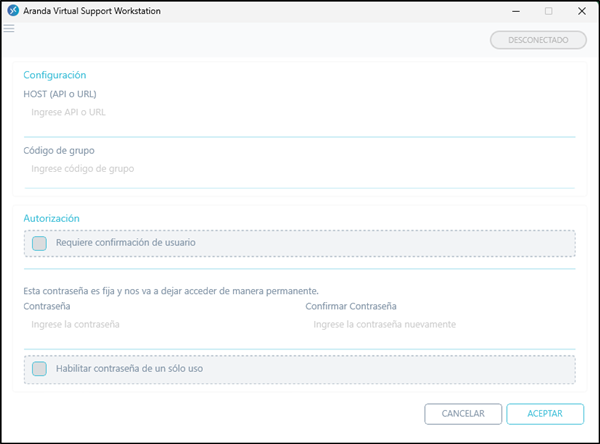Focus the Ingrese API o URL field
The height and width of the screenshot is (444, 600).
300,120
